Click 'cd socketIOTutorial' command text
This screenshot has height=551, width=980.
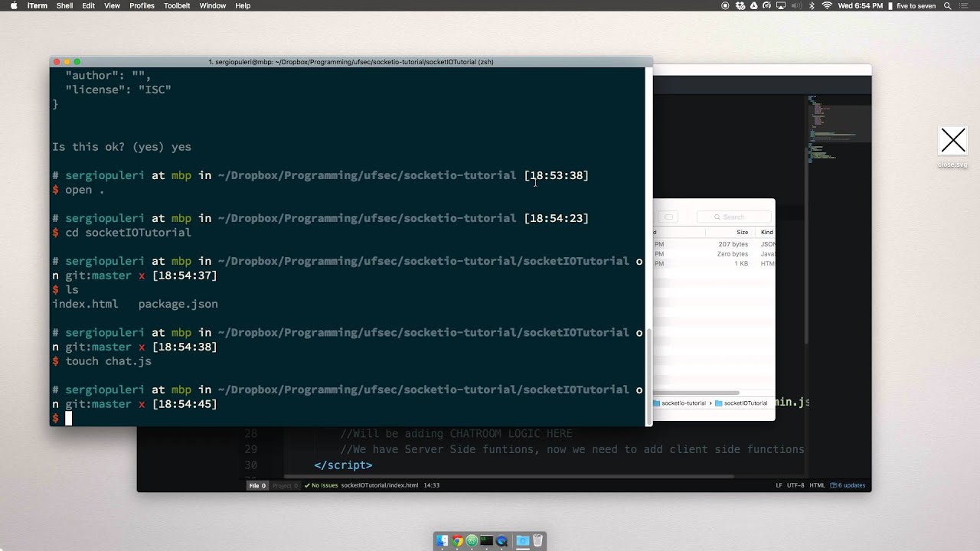pyautogui.click(x=128, y=232)
